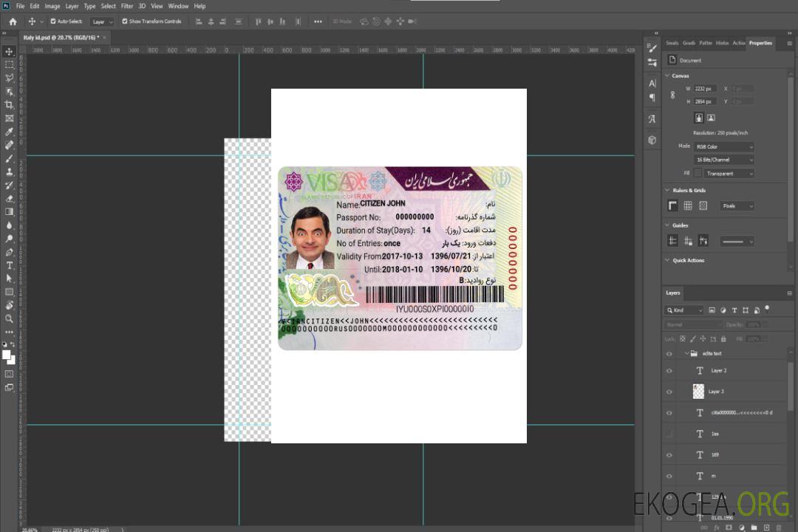Open the 16 Bits/Channel dropdown

(x=723, y=160)
